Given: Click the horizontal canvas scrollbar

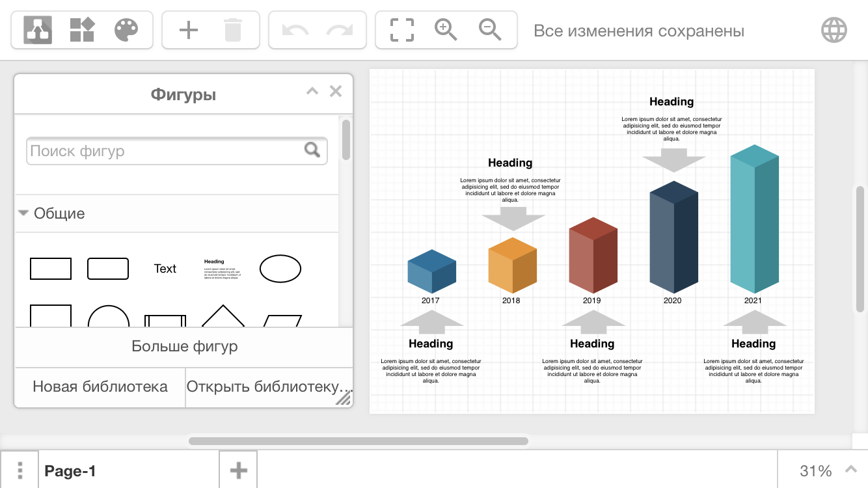Looking at the screenshot, I should coord(358,441).
